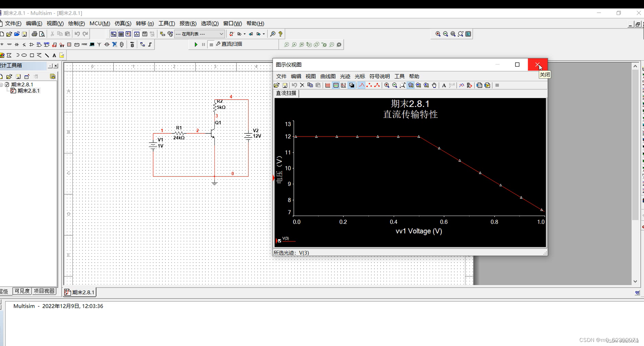644x346 pixels.
Task: Open print preview in the main toolbar
Action: (42, 34)
